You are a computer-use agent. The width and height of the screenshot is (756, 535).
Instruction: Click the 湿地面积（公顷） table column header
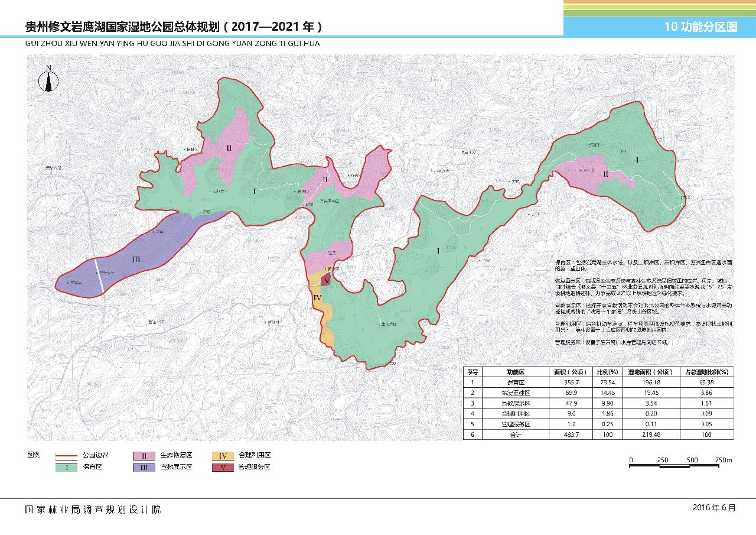click(651, 372)
